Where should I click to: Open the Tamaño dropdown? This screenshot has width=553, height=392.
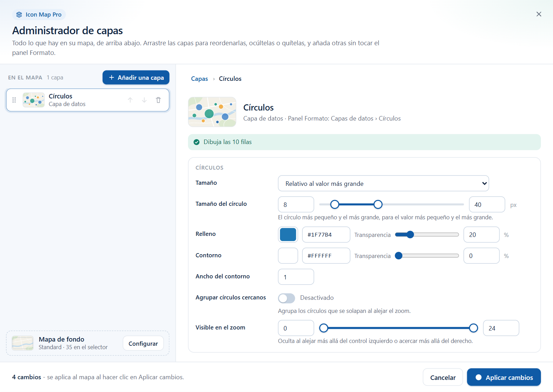(383, 183)
